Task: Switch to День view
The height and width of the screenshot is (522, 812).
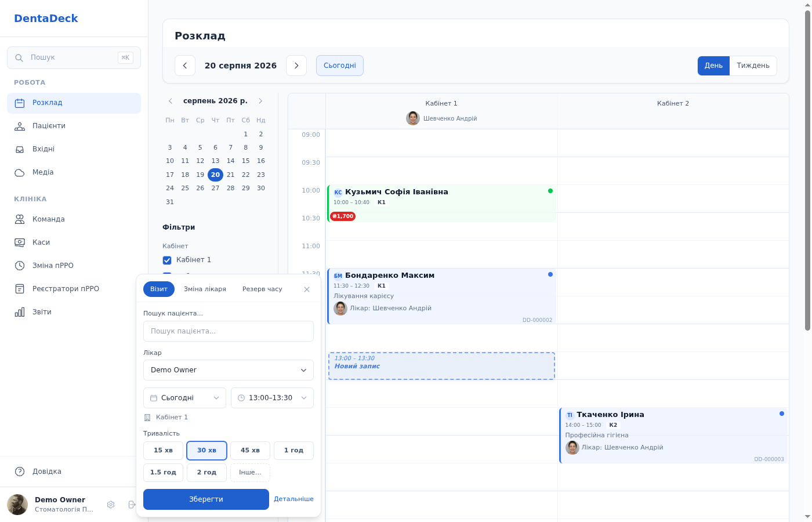Action: [x=713, y=66]
